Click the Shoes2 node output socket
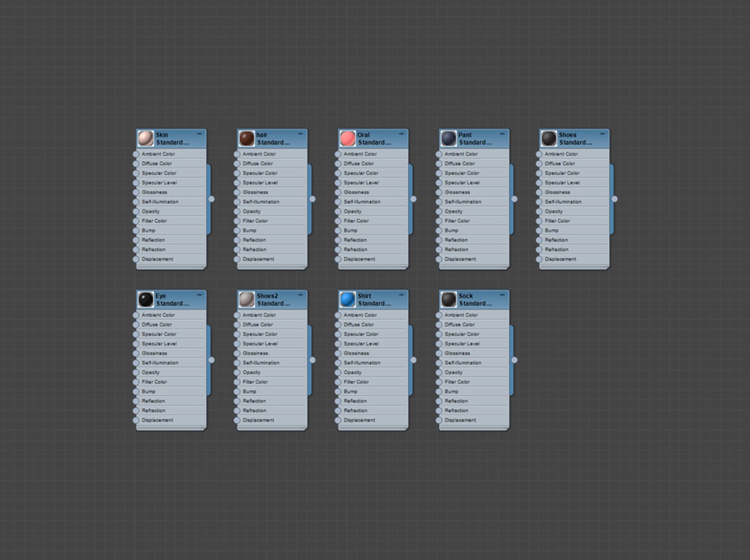This screenshot has width=750, height=560. point(312,360)
